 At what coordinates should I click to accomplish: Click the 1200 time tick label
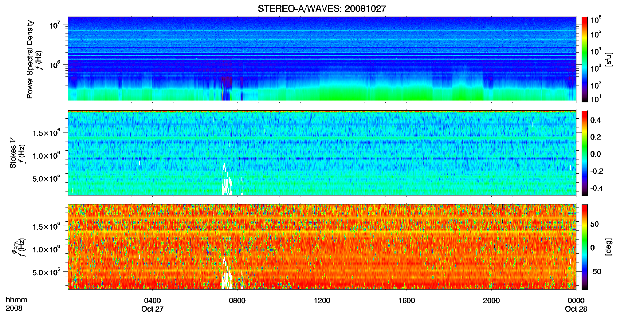pos(322,301)
